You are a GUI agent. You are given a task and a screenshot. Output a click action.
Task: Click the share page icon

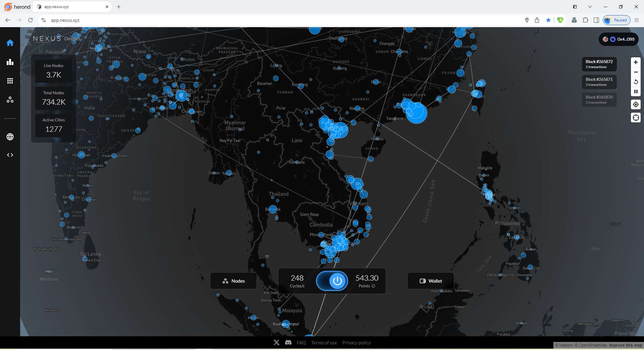(x=537, y=20)
